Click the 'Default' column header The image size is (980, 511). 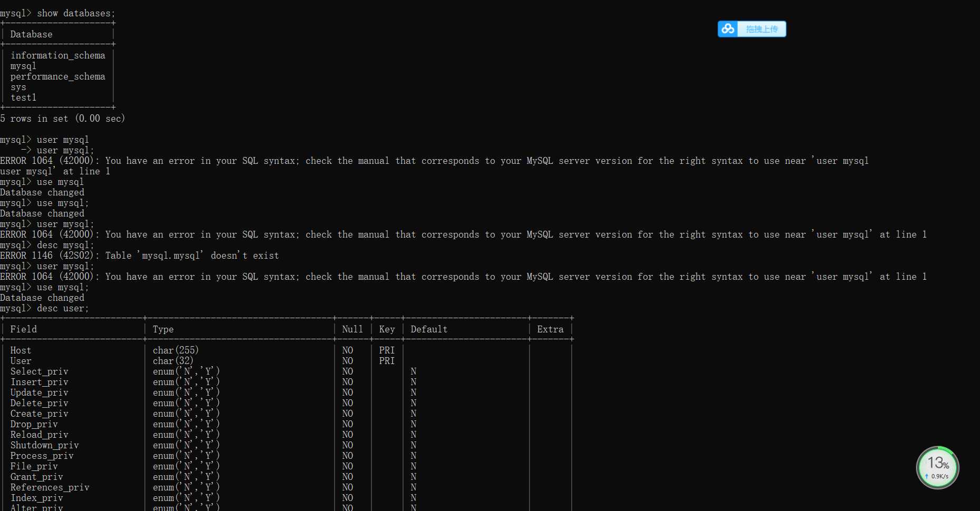click(429, 329)
